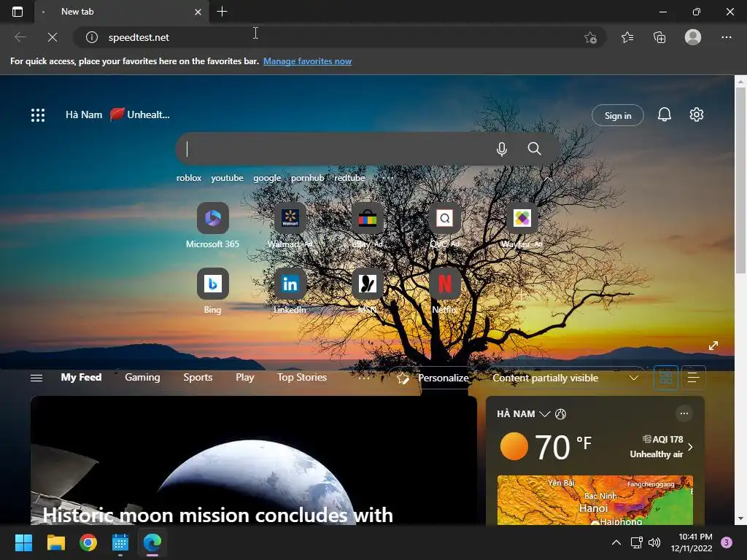Image resolution: width=747 pixels, height=560 pixels.
Task: Start a voice search with the microphone
Action: 502,149
